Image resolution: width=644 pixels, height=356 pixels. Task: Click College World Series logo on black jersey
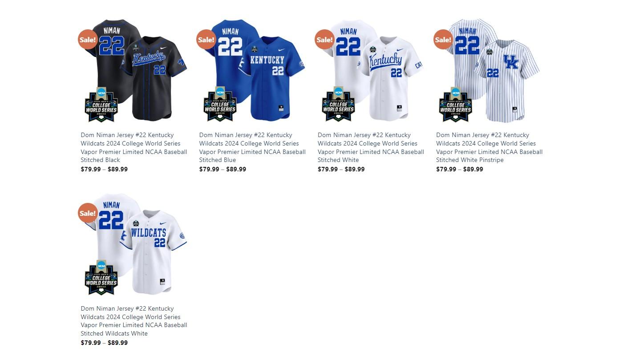pyautogui.click(x=101, y=105)
